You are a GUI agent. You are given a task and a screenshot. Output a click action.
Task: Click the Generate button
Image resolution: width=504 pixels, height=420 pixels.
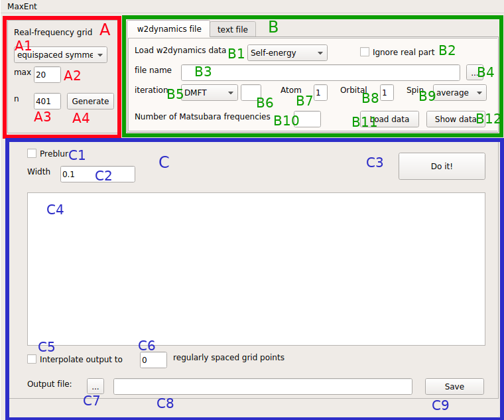pos(90,102)
